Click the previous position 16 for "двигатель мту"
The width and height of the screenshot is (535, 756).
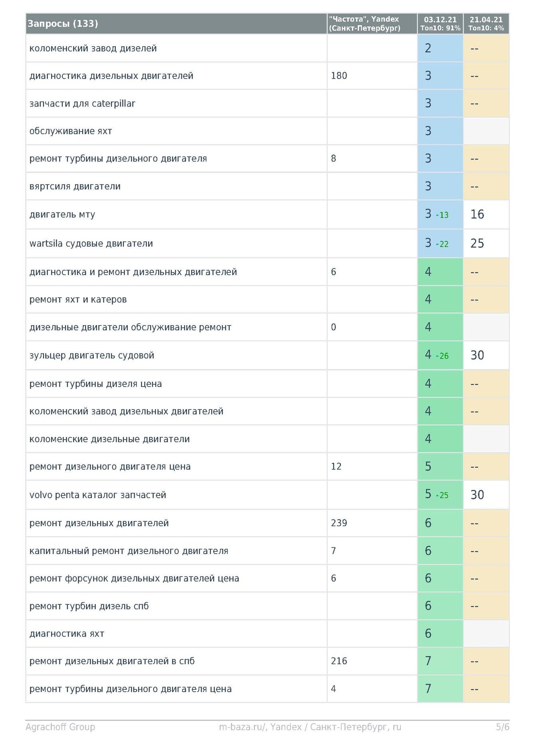477,215
